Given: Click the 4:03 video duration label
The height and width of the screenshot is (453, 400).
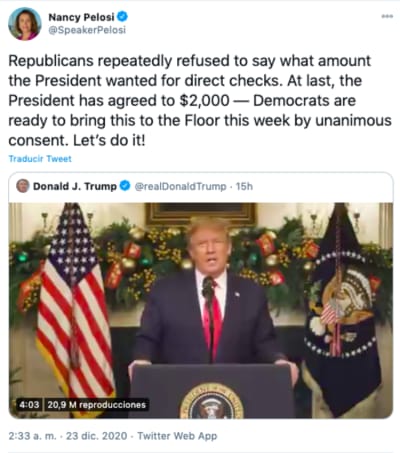Looking at the screenshot, I should click(x=29, y=405).
